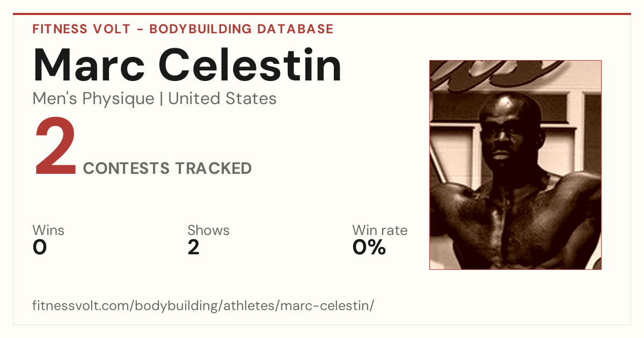Select the 2 value under Shows

(193, 247)
